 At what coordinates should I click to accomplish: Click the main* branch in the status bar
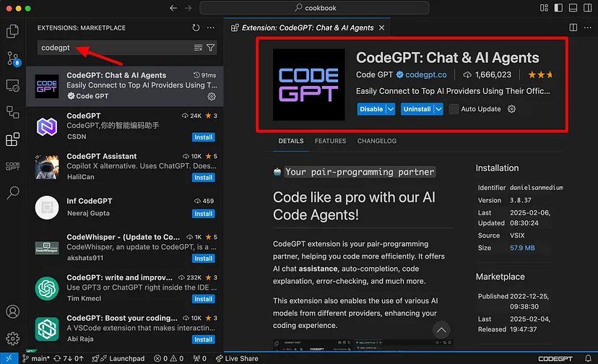tap(36, 359)
